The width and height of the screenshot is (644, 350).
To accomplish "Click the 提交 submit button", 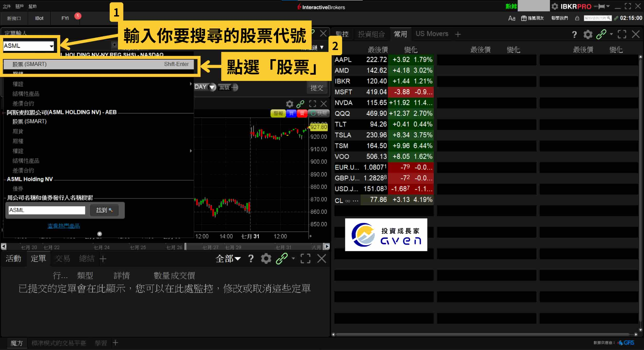I will click(317, 88).
